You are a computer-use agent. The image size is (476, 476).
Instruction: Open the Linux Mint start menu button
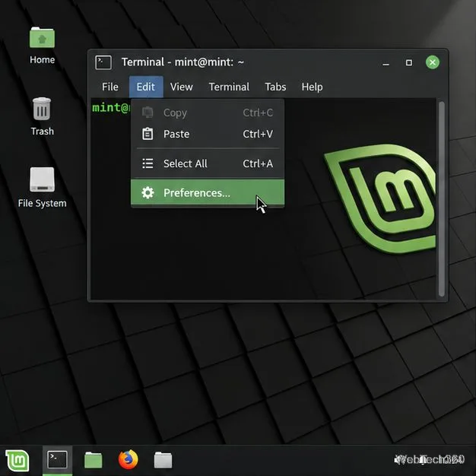coord(17,461)
